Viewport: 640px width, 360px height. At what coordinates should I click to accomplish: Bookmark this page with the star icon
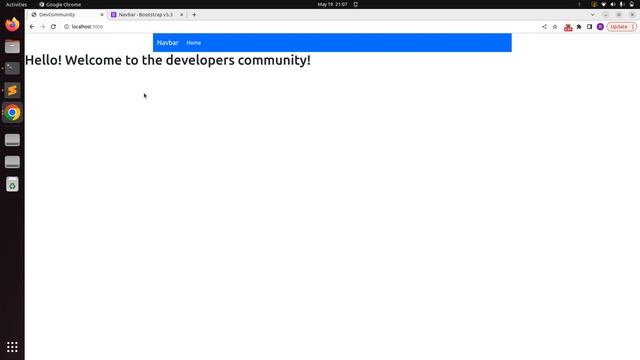click(555, 27)
